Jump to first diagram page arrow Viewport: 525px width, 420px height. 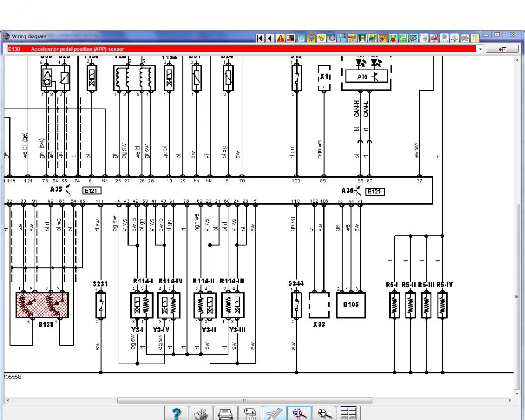[x=260, y=38]
